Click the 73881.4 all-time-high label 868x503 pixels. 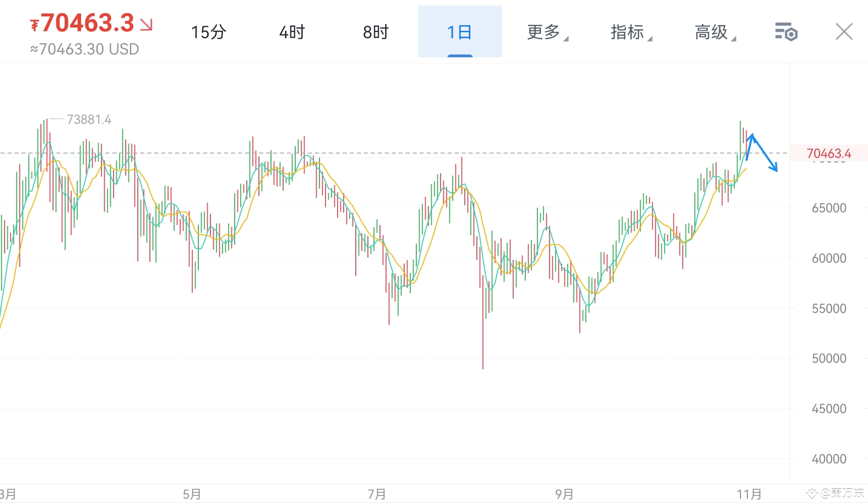pos(89,120)
